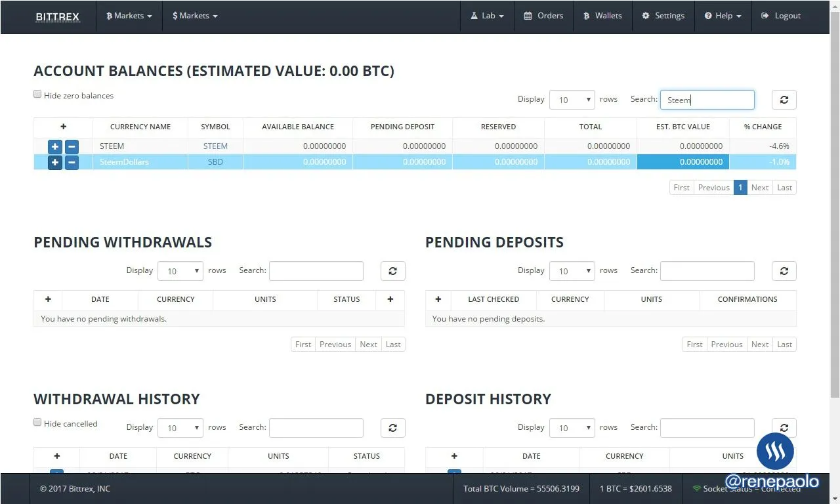Image resolution: width=840 pixels, height=504 pixels.
Task: Sort balances by Total column
Action: pyautogui.click(x=591, y=127)
